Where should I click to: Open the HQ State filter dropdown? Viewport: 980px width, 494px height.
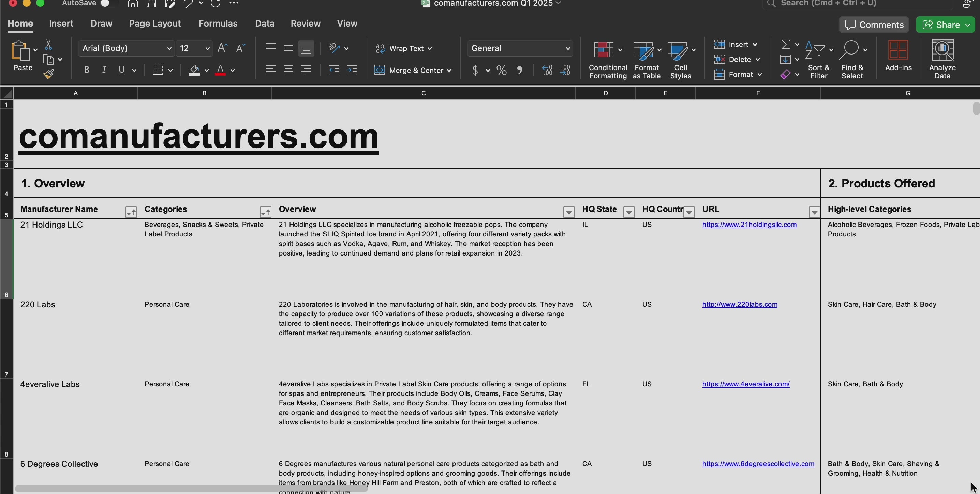click(629, 212)
